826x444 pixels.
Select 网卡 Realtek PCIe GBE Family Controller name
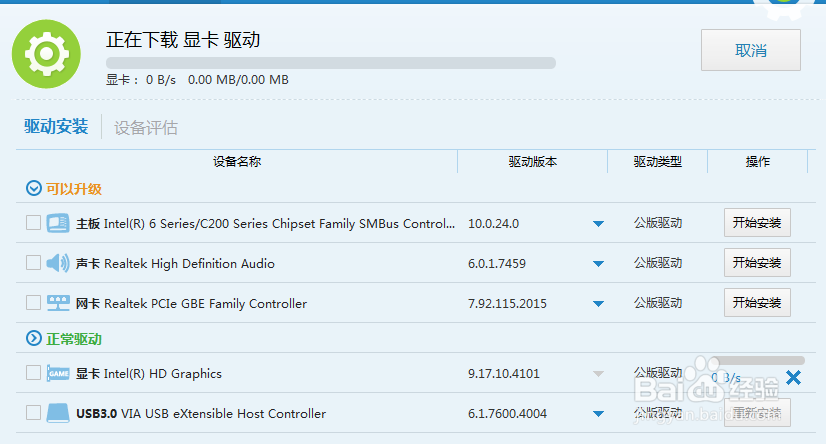[x=191, y=303]
